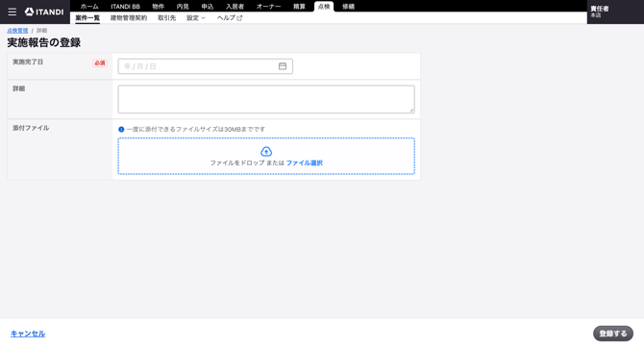This screenshot has height=348, width=644.
Task: Click the 登録する button
Action: coord(613,334)
